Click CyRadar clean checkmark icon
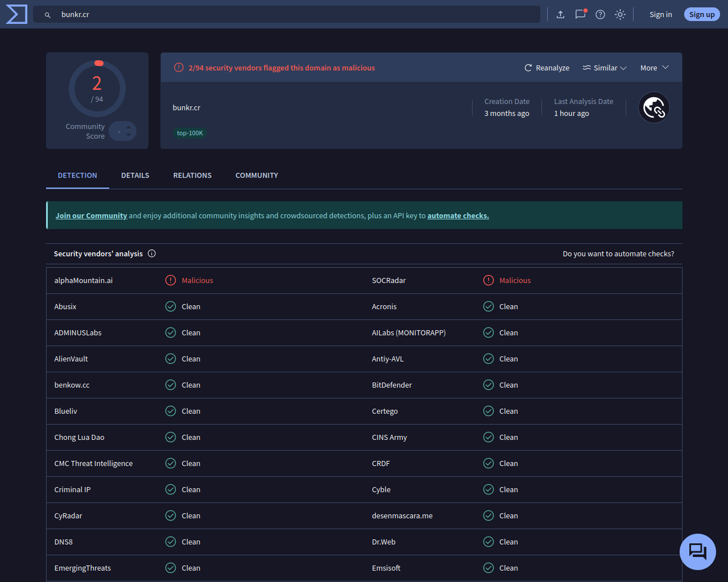This screenshot has height=582, width=728. 171,516
